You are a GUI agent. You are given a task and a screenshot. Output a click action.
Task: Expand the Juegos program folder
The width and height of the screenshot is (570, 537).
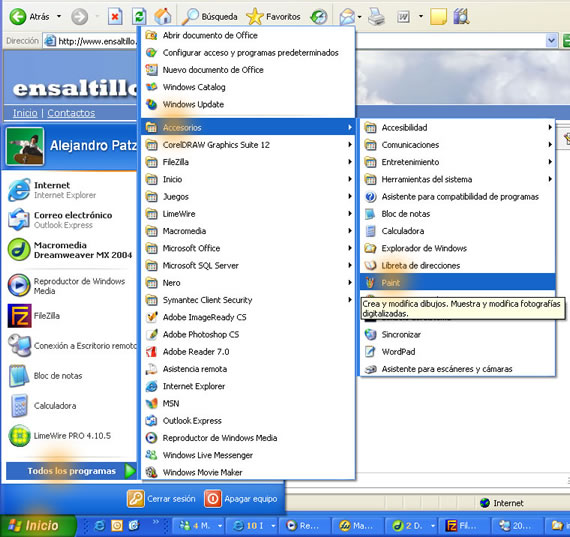(248, 197)
